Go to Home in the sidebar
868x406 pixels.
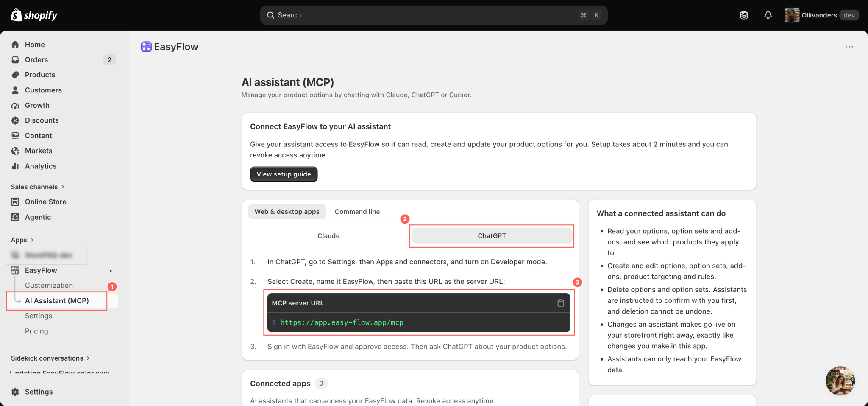pos(35,45)
